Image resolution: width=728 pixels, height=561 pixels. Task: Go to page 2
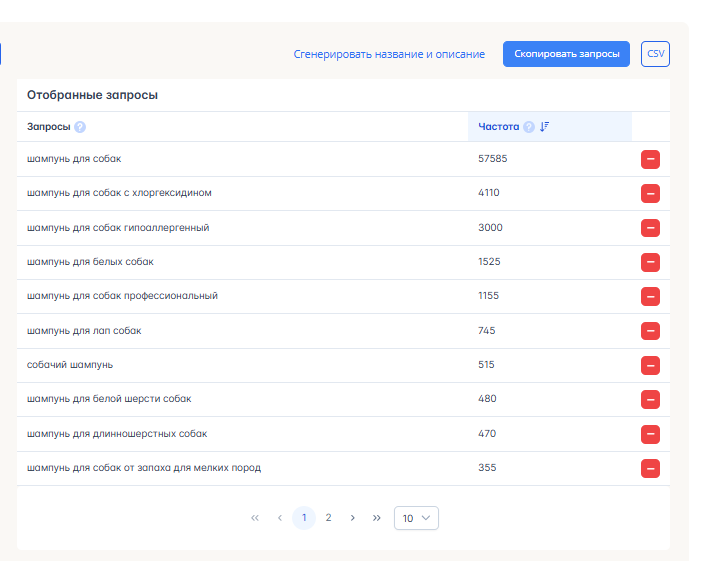coord(328,518)
